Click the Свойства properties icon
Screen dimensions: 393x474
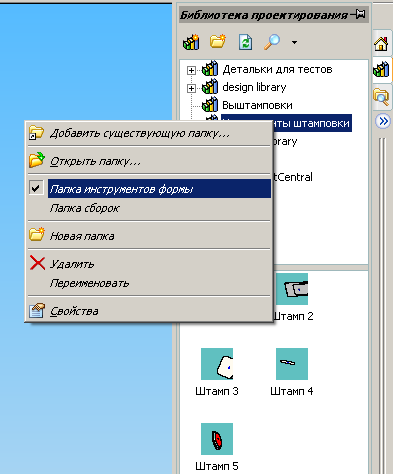(x=37, y=310)
